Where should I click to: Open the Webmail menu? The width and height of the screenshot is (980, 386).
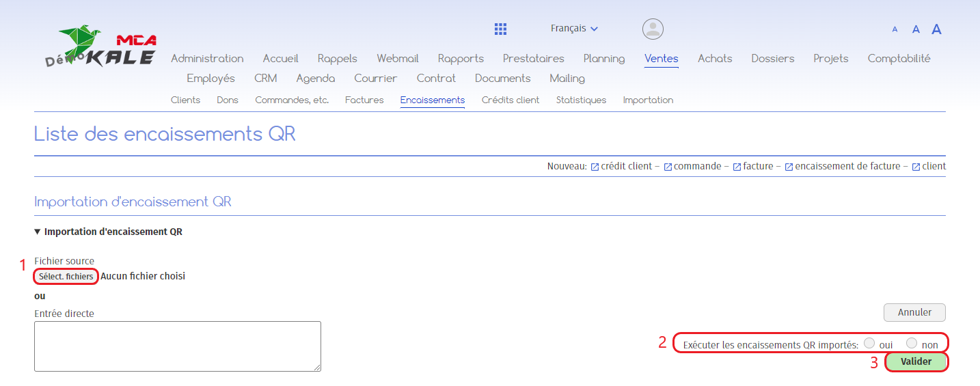pos(398,59)
